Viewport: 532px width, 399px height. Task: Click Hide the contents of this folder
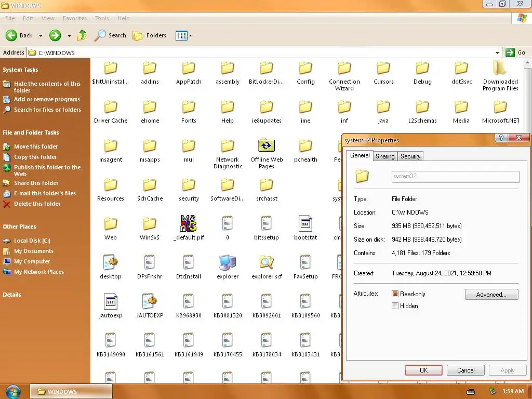[47, 87]
